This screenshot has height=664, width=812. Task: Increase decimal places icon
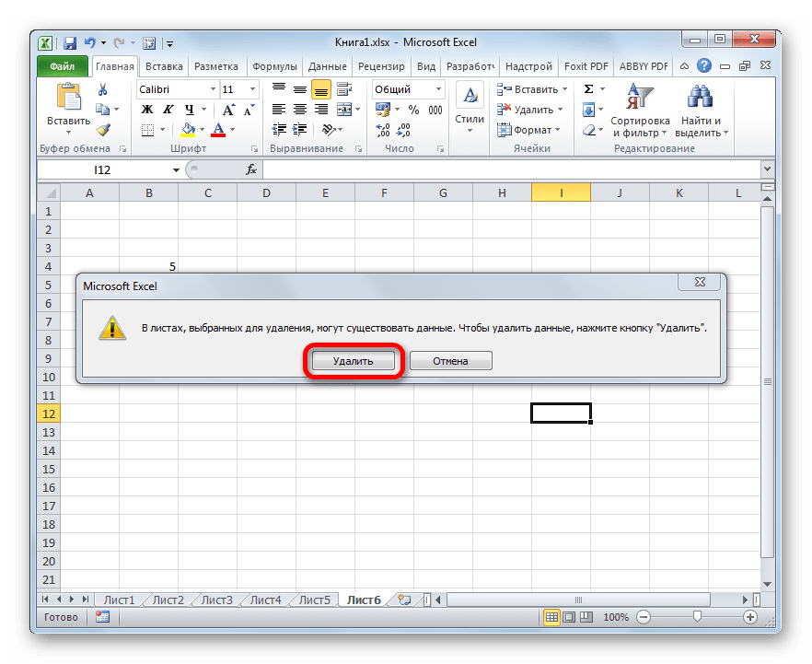point(383,130)
